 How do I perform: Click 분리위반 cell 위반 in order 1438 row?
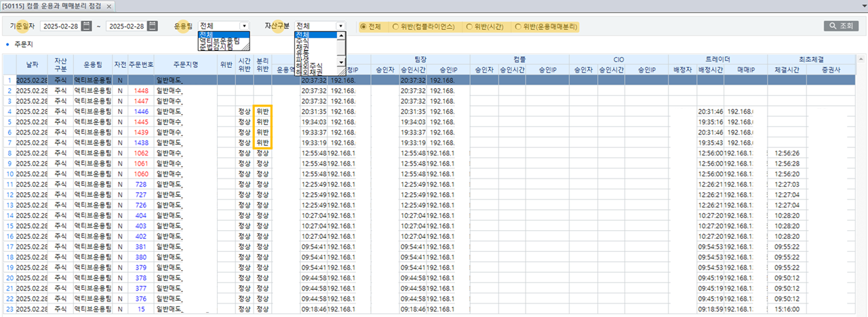[263, 143]
